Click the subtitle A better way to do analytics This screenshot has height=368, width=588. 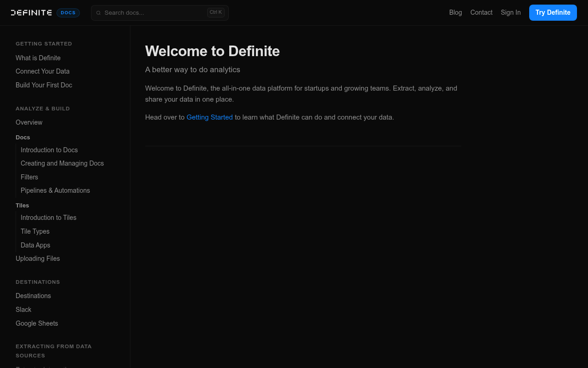tap(192, 69)
